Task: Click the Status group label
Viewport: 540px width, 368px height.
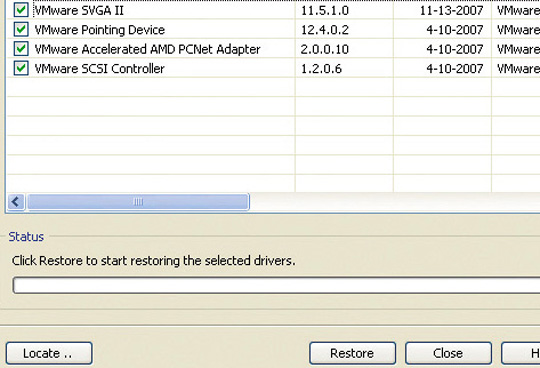Action: pos(26,237)
